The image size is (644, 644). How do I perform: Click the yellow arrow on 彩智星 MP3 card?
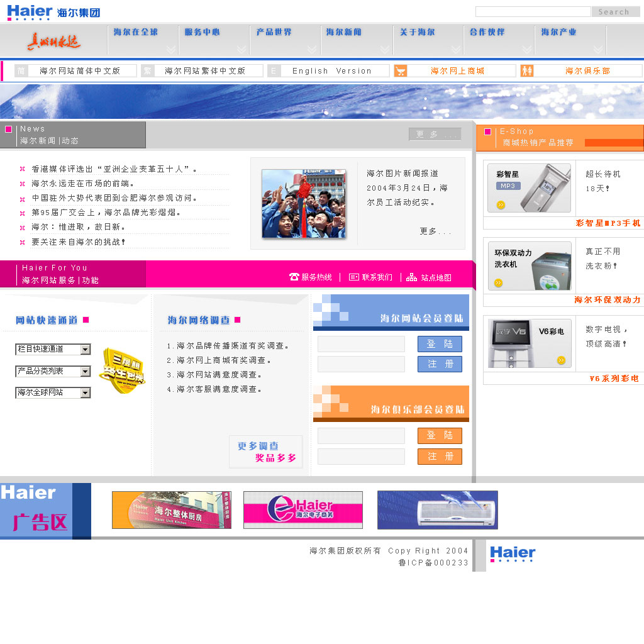coord(501,204)
